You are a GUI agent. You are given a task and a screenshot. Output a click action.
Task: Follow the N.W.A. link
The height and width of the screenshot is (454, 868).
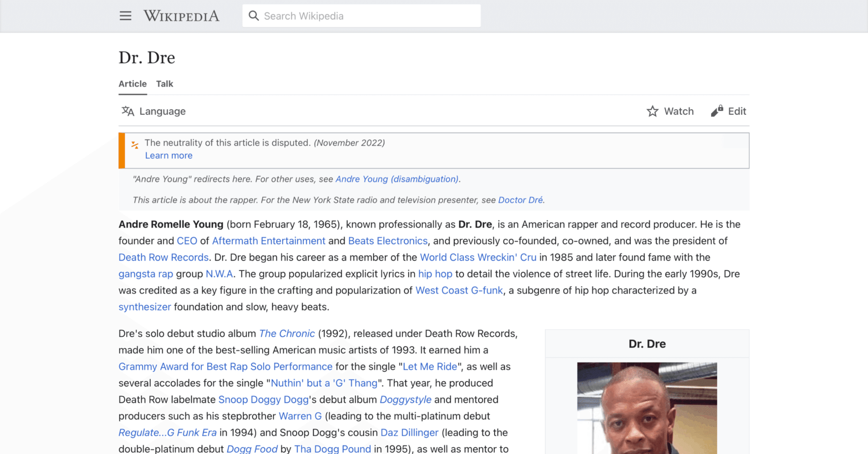click(x=220, y=274)
